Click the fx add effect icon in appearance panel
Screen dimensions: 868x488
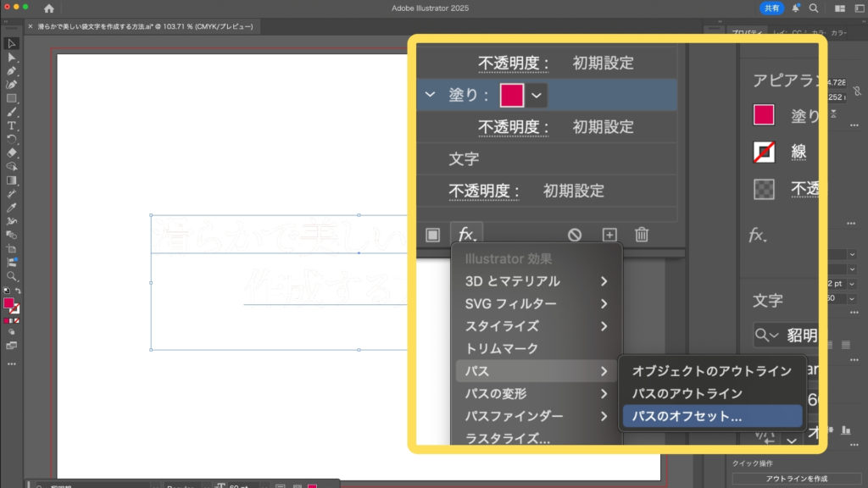(x=466, y=234)
